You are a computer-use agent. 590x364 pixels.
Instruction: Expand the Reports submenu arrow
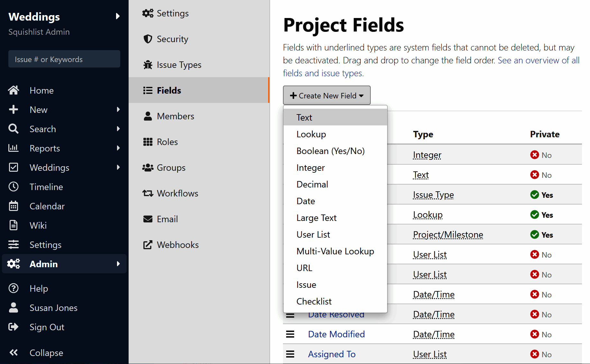pyautogui.click(x=118, y=148)
